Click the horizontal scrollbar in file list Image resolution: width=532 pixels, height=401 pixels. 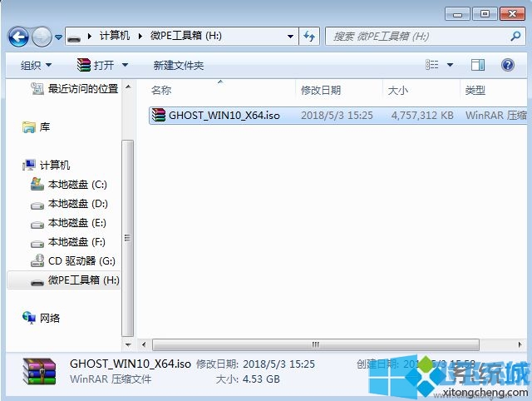[x=316, y=344]
